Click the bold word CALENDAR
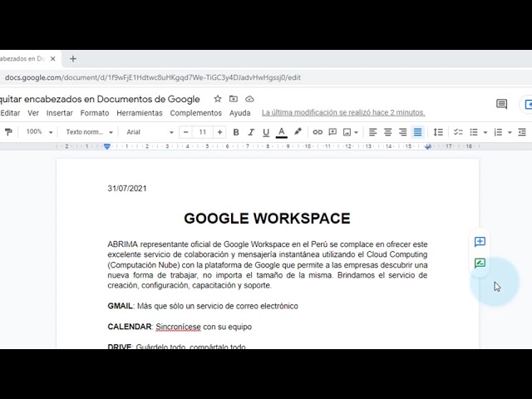The width and height of the screenshot is (532, 399). [x=130, y=327]
